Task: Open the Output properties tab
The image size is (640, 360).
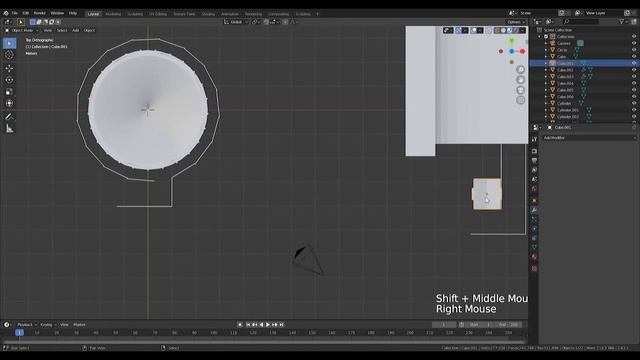Action: 534,160
